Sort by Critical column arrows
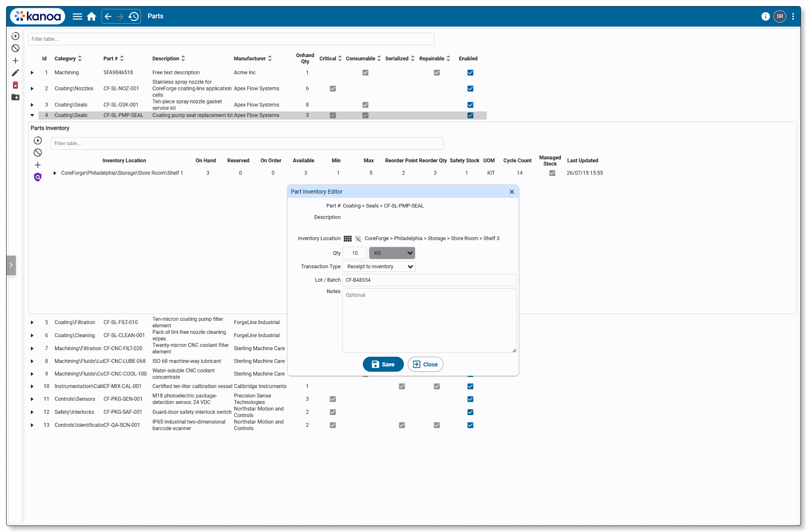 tap(340, 58)
